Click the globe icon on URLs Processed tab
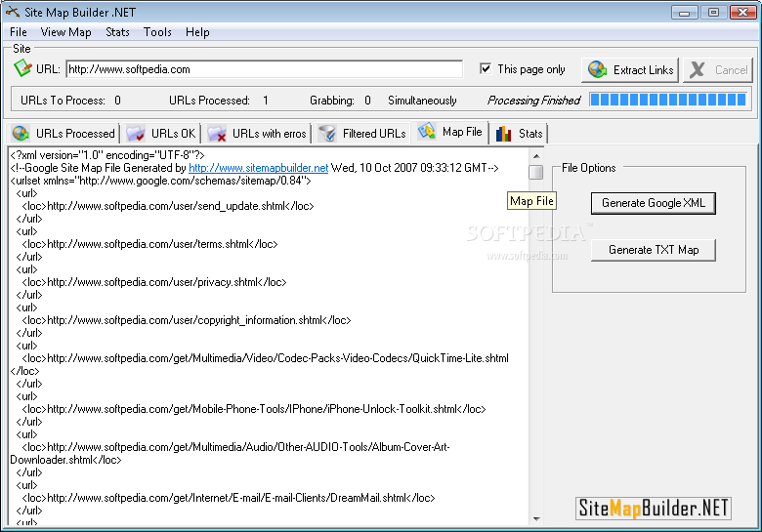The width and height of the screenshot is (762, 532). click(x=21, y=133)
